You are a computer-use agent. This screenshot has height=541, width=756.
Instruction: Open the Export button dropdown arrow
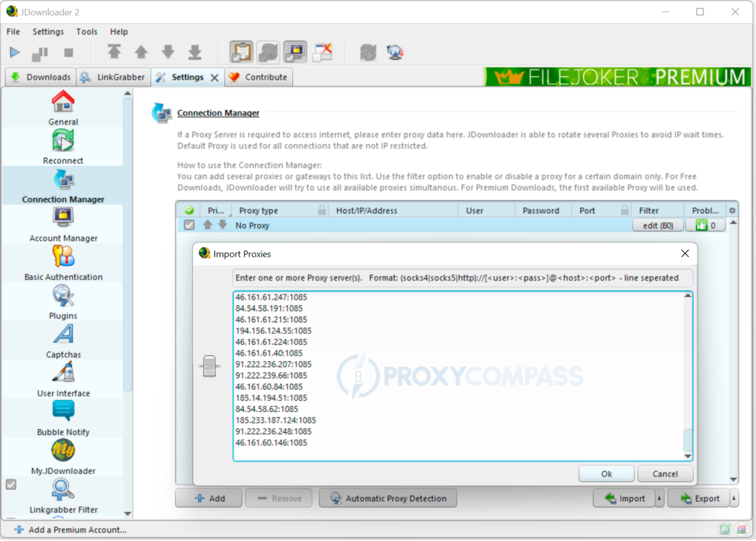tap(734, 498)
